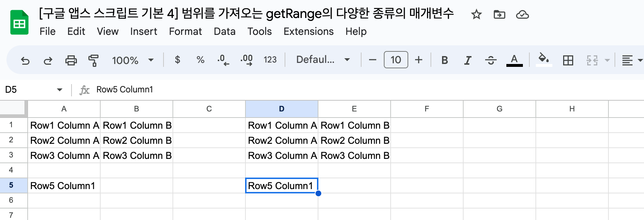
Task: Open the fill color picker
Action: pyautogui.click(x=544, y=60)
